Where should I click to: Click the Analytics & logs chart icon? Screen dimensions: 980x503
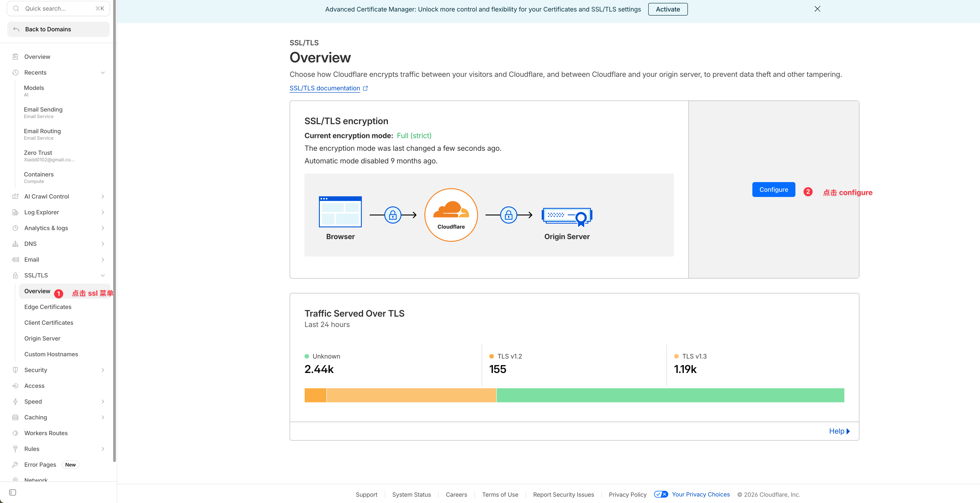(15, 228)
